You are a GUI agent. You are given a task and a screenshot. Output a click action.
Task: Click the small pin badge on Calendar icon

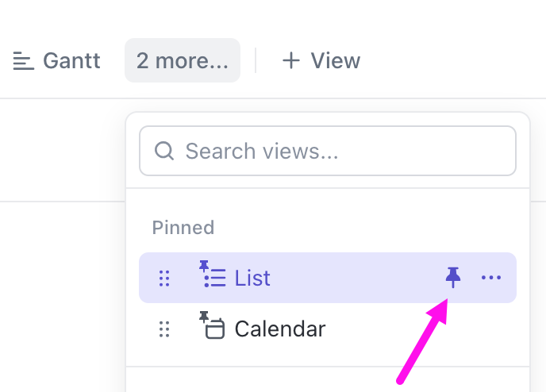(203, 317)
